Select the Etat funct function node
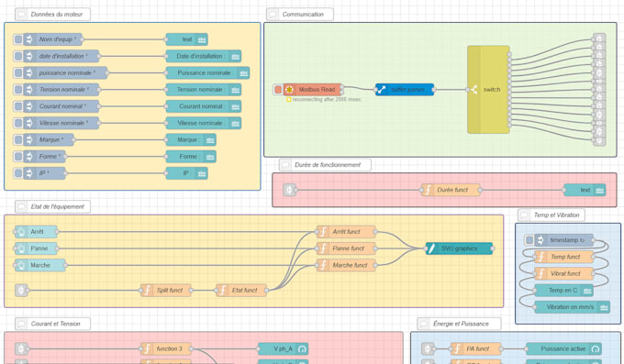The height and width of the screenshot is (364, 624). pos(241,290)
